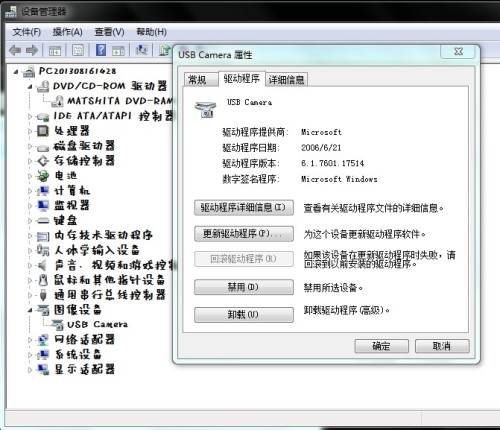The width and height of the screenshot is (500, 430).
Task: Expand the 显示适配器 node
Action: pyautogui.click(x=30, y=370)
